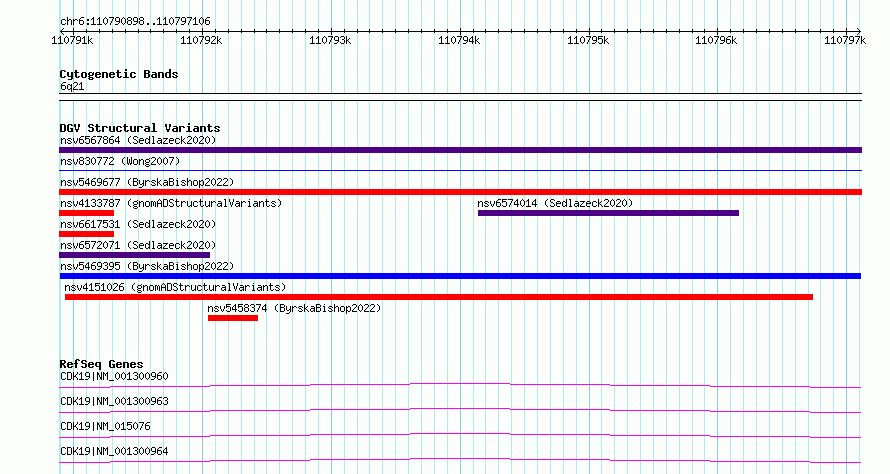Click the CDK19|NM_001300960 gene label
Image resolution: width=890 pixels, height=474 pixels.
click(x=114, y=376)
